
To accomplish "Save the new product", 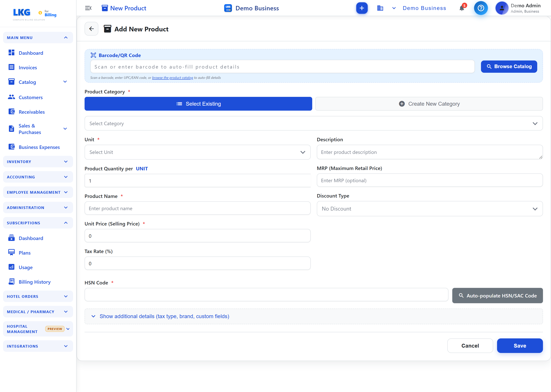I will pyautogui.click(x=520, y=346).
